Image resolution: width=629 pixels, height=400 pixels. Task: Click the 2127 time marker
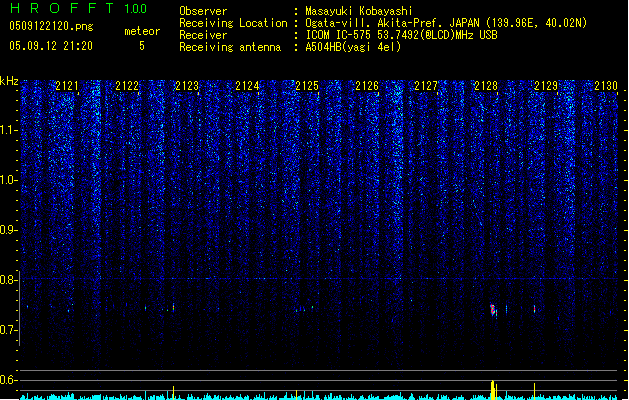tap(426, 86)
